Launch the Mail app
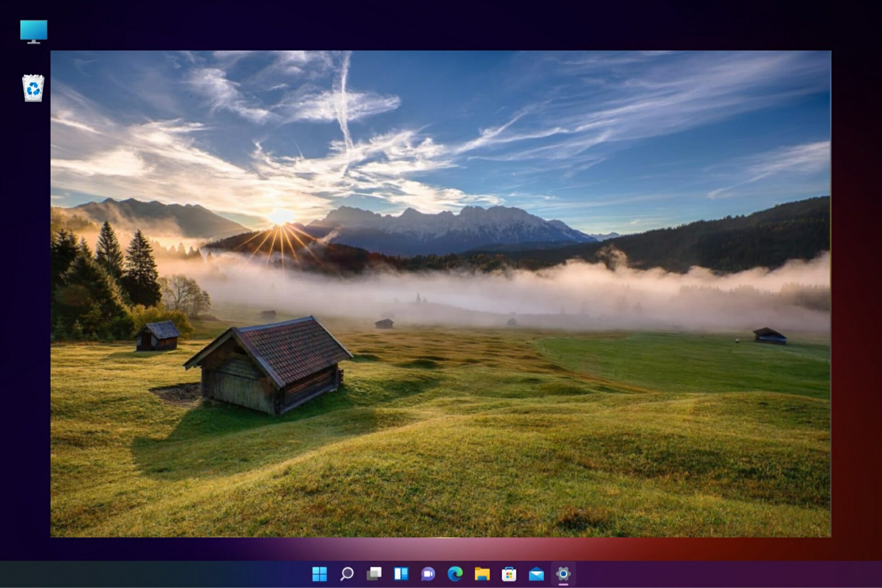The width and height of the screenshot is (882, 588). 537,574
